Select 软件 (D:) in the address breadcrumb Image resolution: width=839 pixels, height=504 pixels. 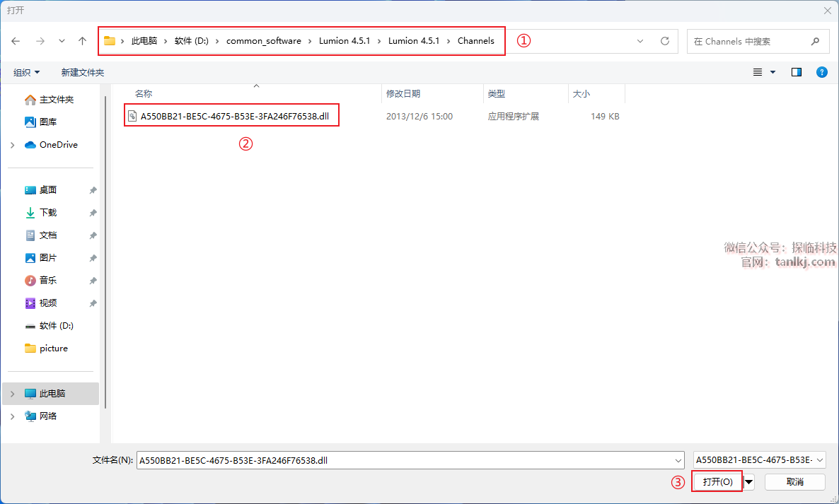point(192,40)
